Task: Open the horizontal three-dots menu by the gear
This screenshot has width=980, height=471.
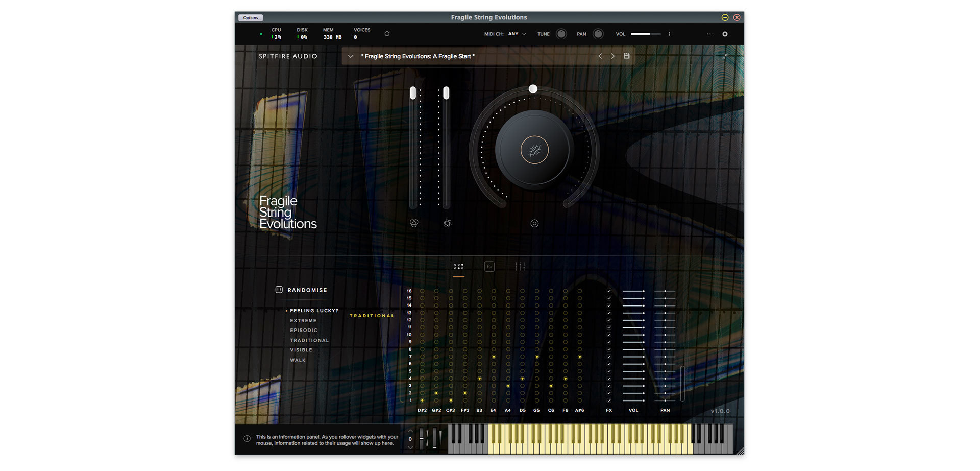Action: tap(710, 34)
